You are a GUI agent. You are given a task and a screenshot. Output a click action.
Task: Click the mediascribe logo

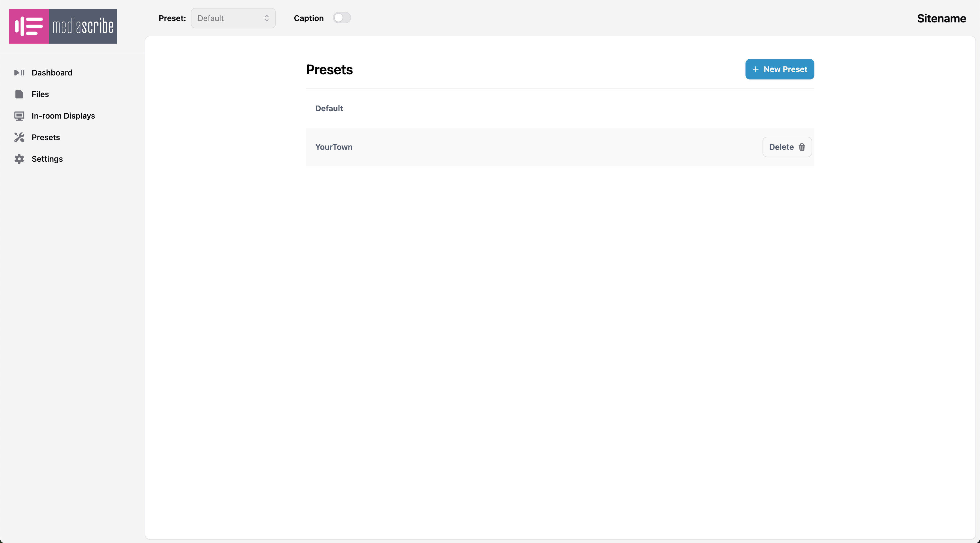63,26
